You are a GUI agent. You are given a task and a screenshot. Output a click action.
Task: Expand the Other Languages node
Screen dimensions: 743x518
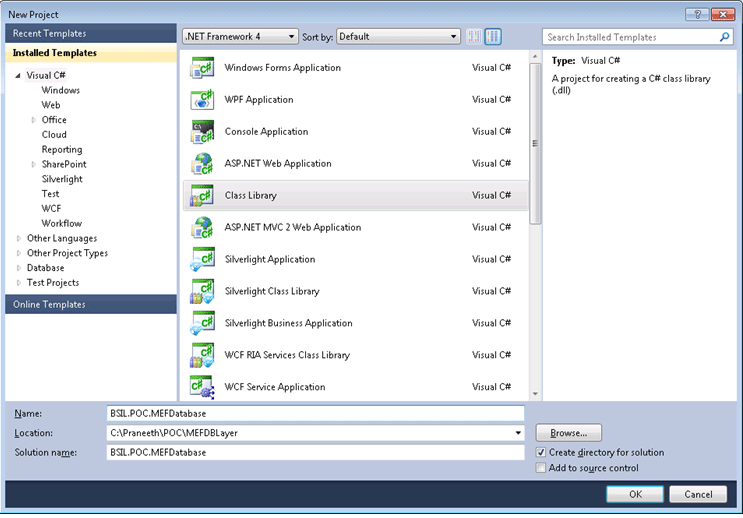(18, 238)
